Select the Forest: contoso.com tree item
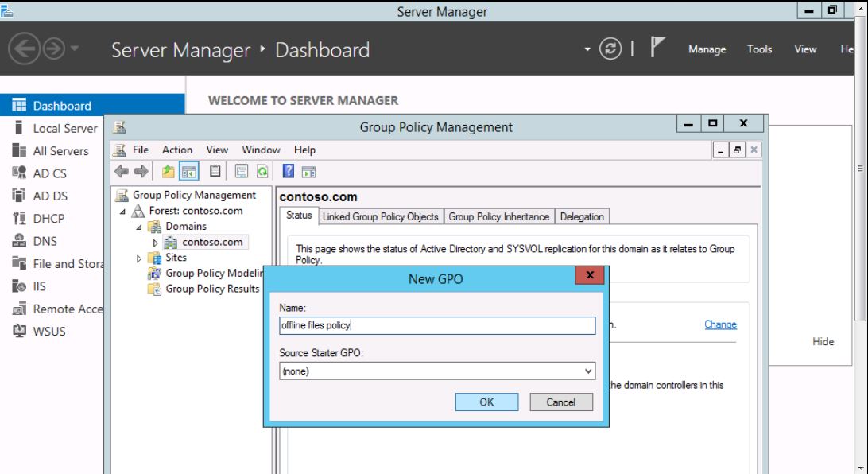 pyautogui.click(x=196, y=211)
